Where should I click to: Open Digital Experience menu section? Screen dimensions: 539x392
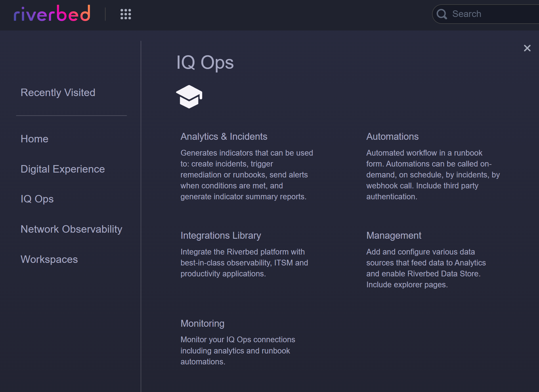pos(63,169)
